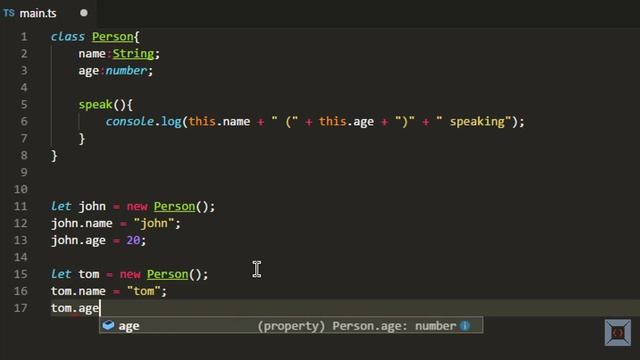Click the john variable on line 11

coord(92,207)
